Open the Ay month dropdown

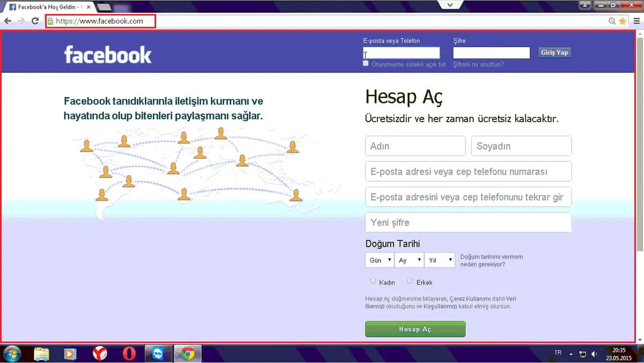click(x=409, y=260)
